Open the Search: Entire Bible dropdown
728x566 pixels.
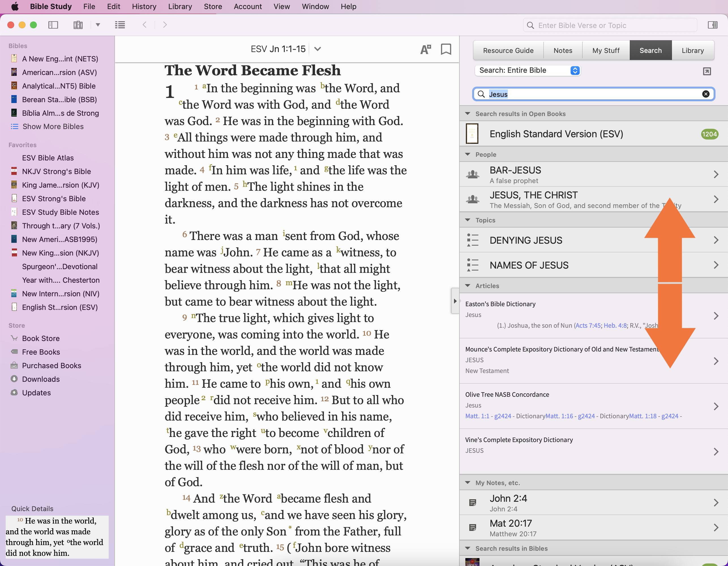(x=528, y=70)
